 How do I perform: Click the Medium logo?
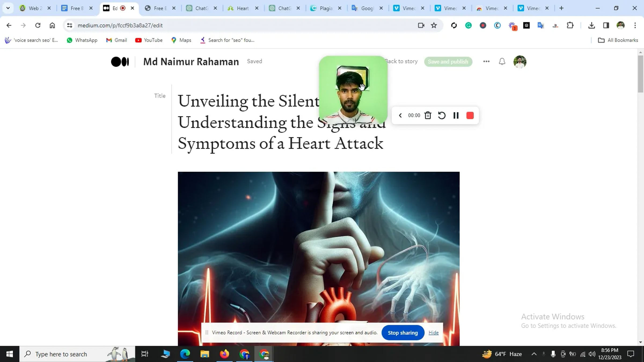pos(120,62)
